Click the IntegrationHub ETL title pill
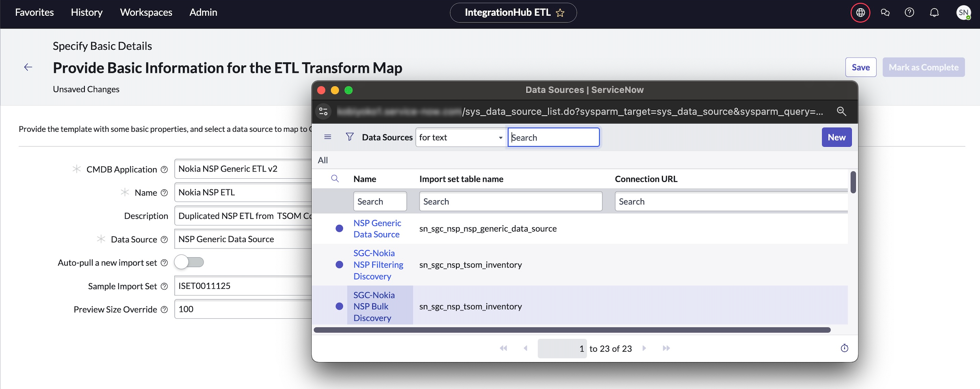This screenshot has height=389, width=980. [513, 13]
